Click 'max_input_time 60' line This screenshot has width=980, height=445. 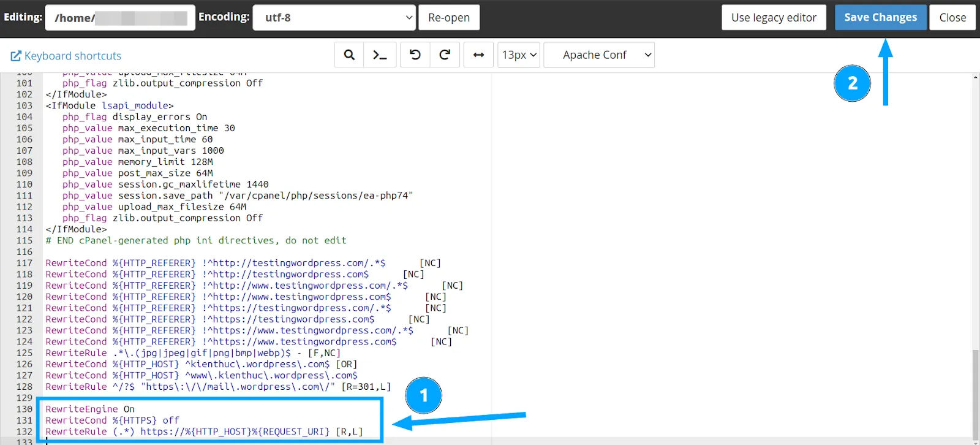click(x=138, y=139)
